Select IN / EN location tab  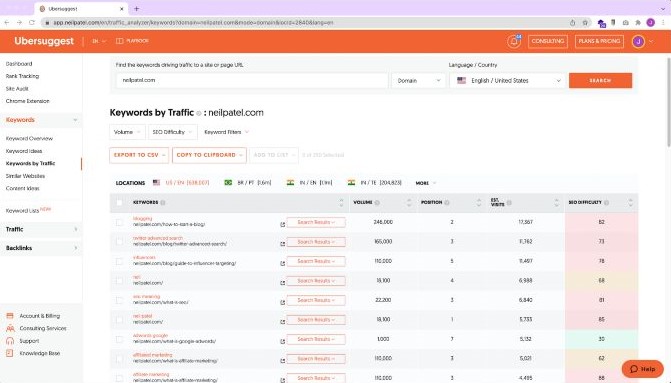[309, 183]
